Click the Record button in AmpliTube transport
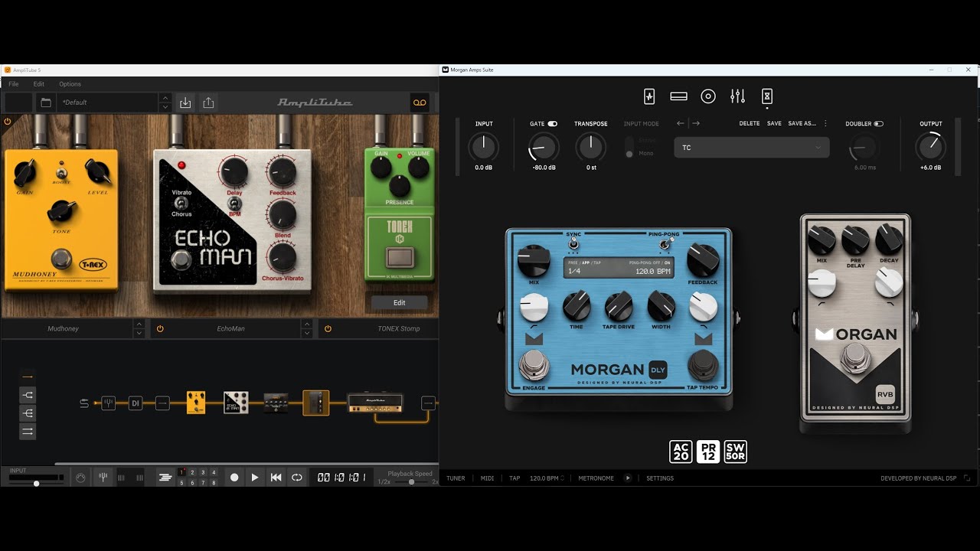The width and height of the screenshot is (980, 551). point(234,478)
